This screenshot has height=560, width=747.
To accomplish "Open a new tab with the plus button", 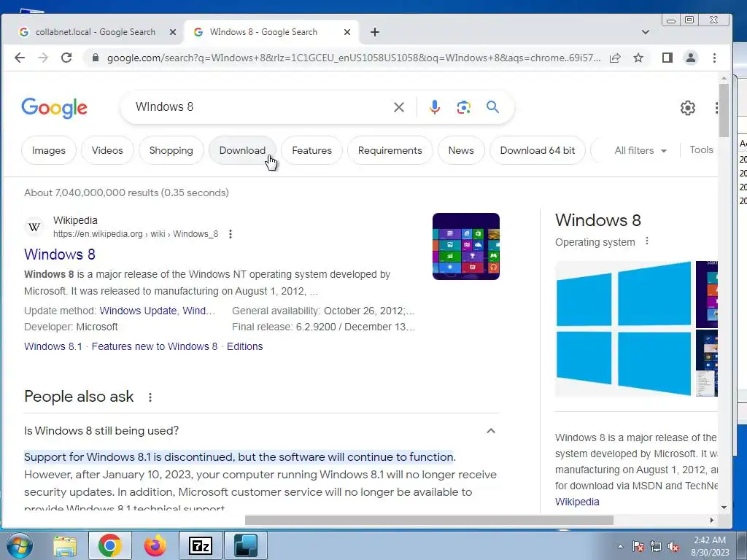I will pos(375,32).
